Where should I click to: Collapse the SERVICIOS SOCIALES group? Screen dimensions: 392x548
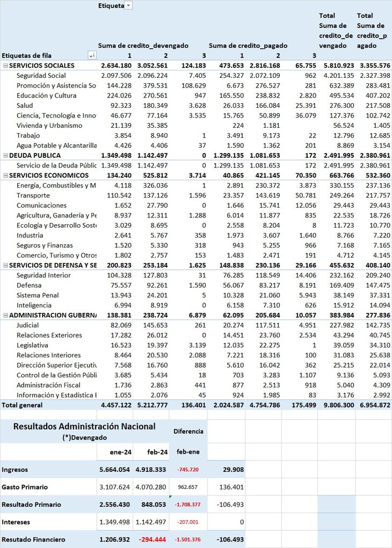[5, 65]
